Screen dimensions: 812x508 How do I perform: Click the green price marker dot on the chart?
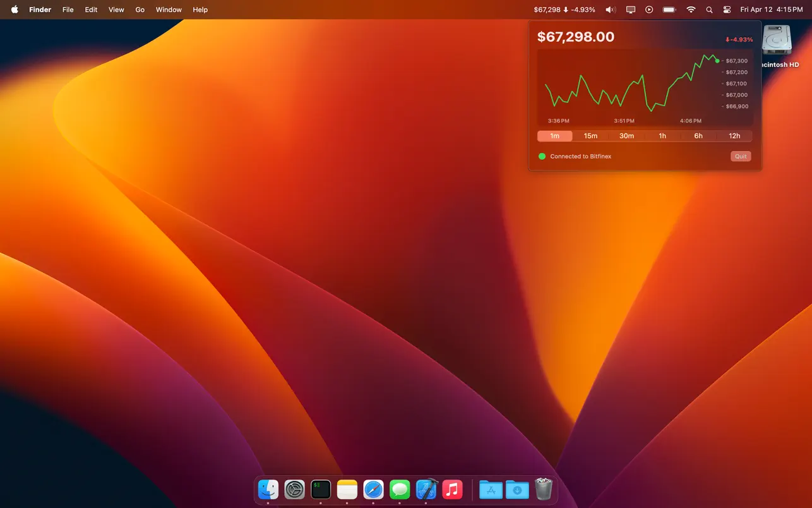[x=717, y=60]
